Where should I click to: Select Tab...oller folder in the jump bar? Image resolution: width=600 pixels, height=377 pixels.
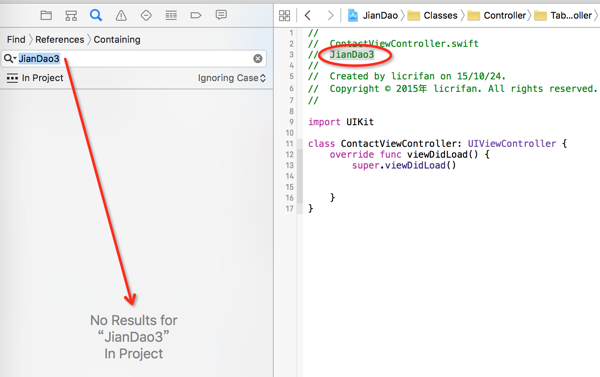click(x=563, y=15)
